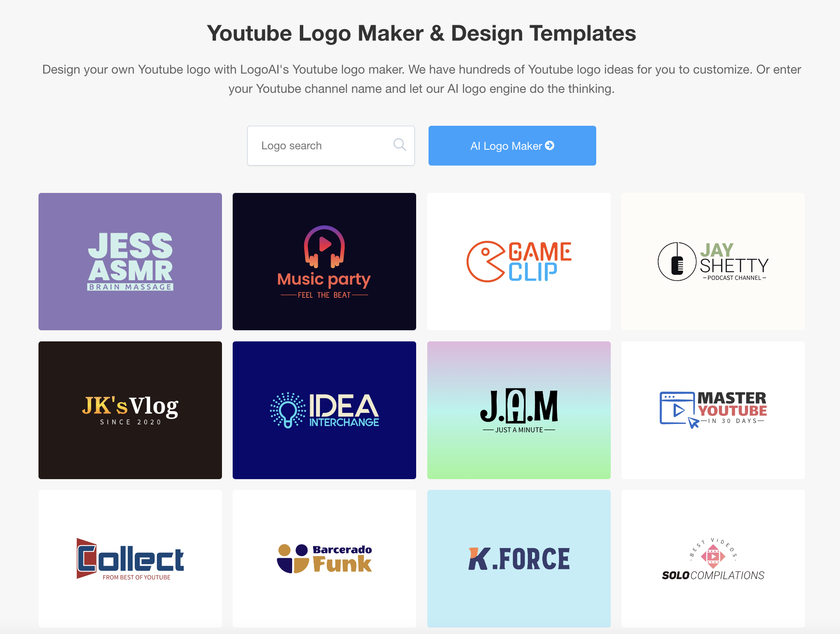Click the Idea Interchange wordmark text
Viewport: 840px width, 634px height.
344,410
